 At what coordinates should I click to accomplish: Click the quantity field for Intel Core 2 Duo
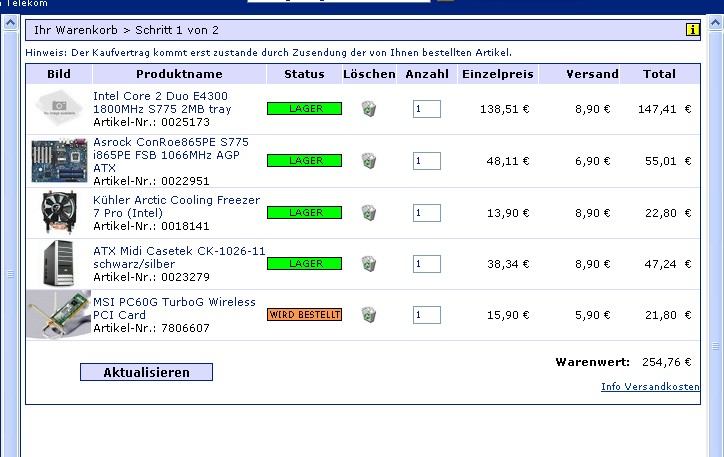[x=427, y=109]
